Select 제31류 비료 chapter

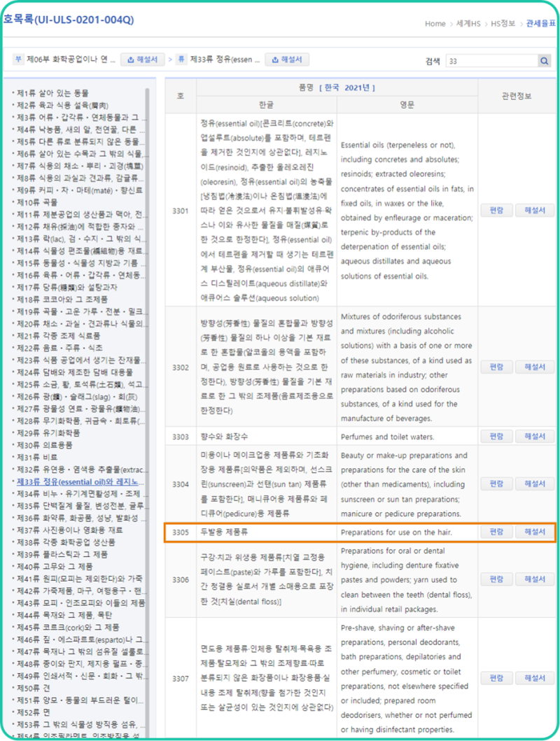click(37, 458)
